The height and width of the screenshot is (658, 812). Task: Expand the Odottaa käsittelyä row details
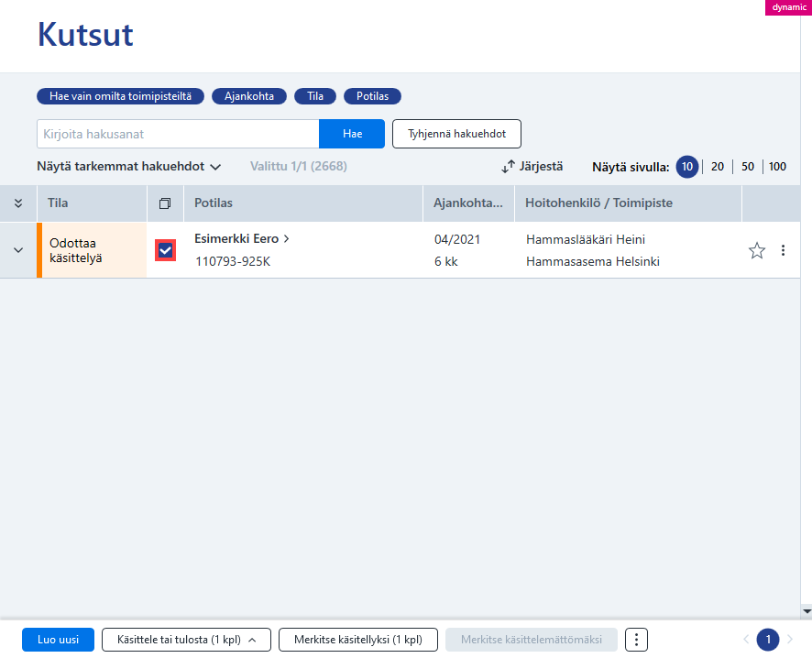pos(18,250)
